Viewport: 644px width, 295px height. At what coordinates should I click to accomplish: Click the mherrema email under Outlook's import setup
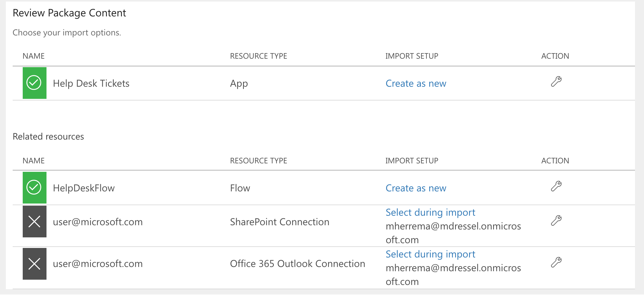(453, 275)
